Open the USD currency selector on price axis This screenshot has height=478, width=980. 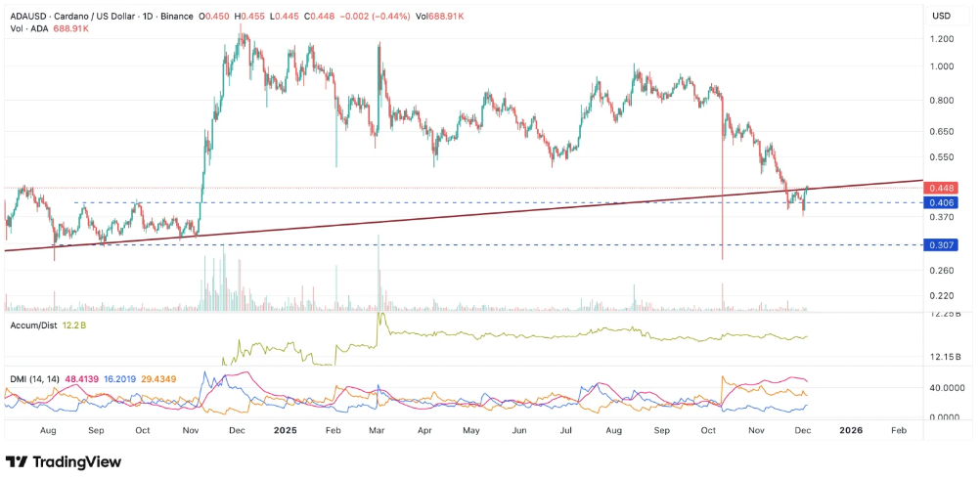pos(942,17)
